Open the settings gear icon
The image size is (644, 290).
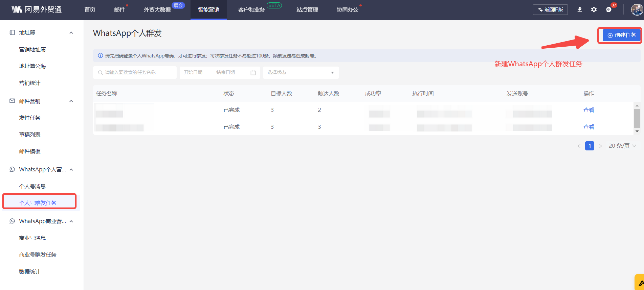coord(594,9)
